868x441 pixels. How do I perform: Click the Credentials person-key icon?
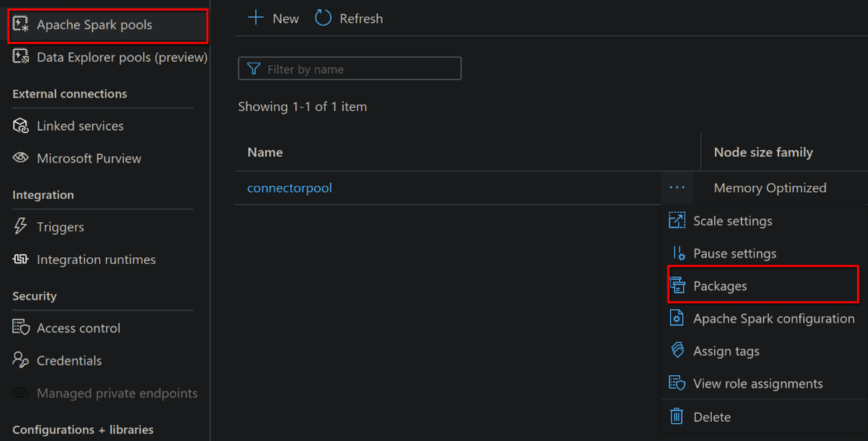(x=20, y=360)
